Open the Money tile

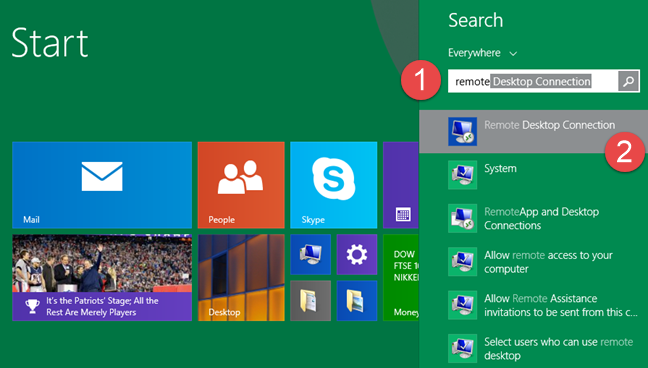coord(401,277)
